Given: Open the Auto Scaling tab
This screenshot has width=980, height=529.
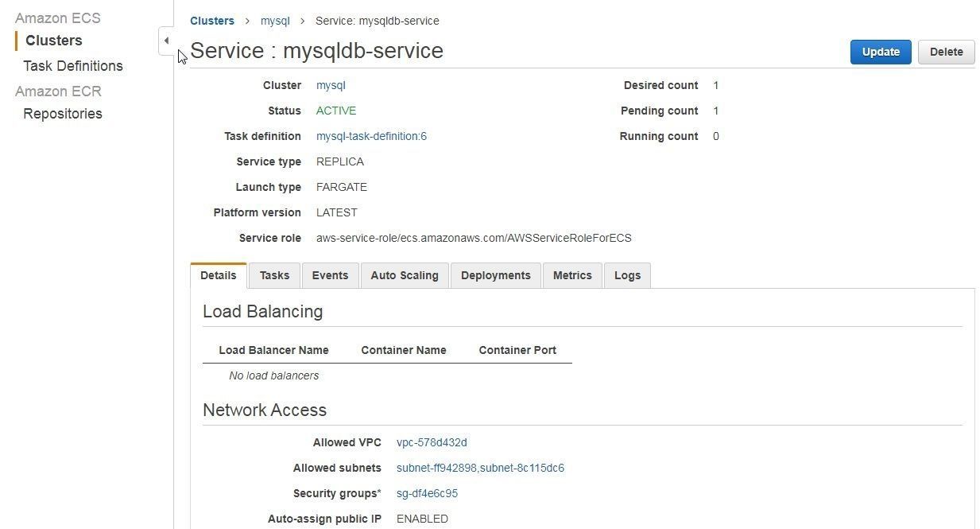Looking at the screenshot, I should 405,275.
